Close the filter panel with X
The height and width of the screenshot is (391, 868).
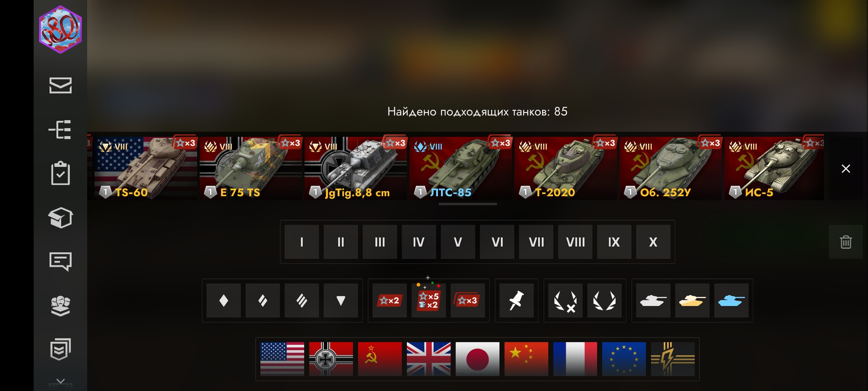[x=846, y=169]
